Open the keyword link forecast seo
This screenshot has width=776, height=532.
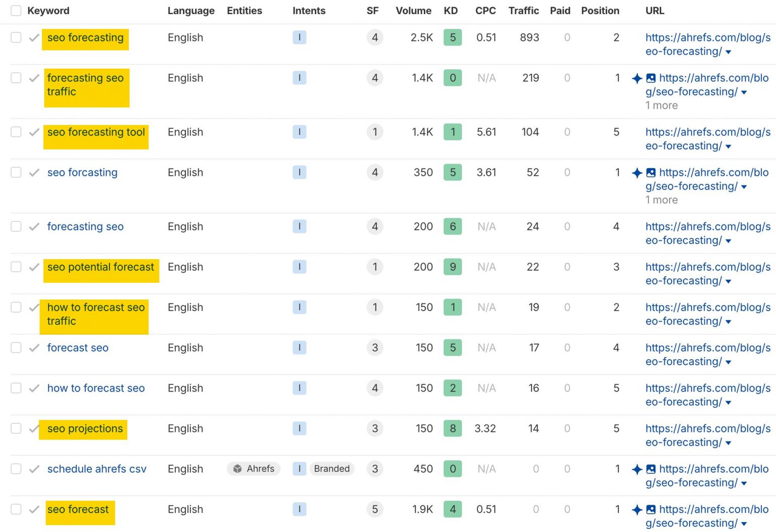pyautogui.click(x=77, y=348)
